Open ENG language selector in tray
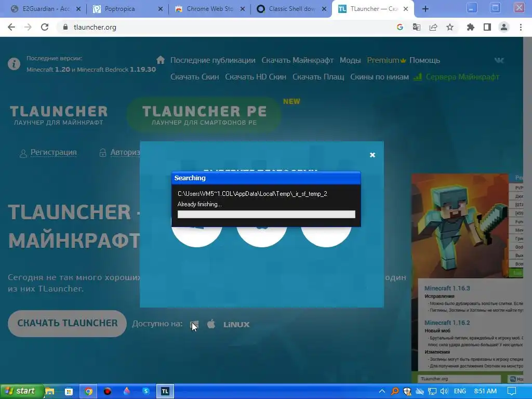Viewport: 532px width, 399px height. [460, 391]
